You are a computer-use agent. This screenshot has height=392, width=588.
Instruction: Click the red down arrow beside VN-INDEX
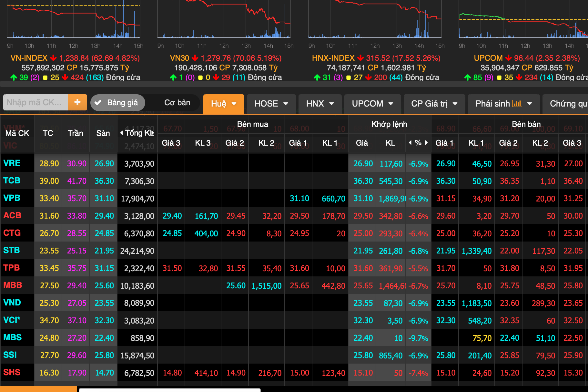pos(53,58)
